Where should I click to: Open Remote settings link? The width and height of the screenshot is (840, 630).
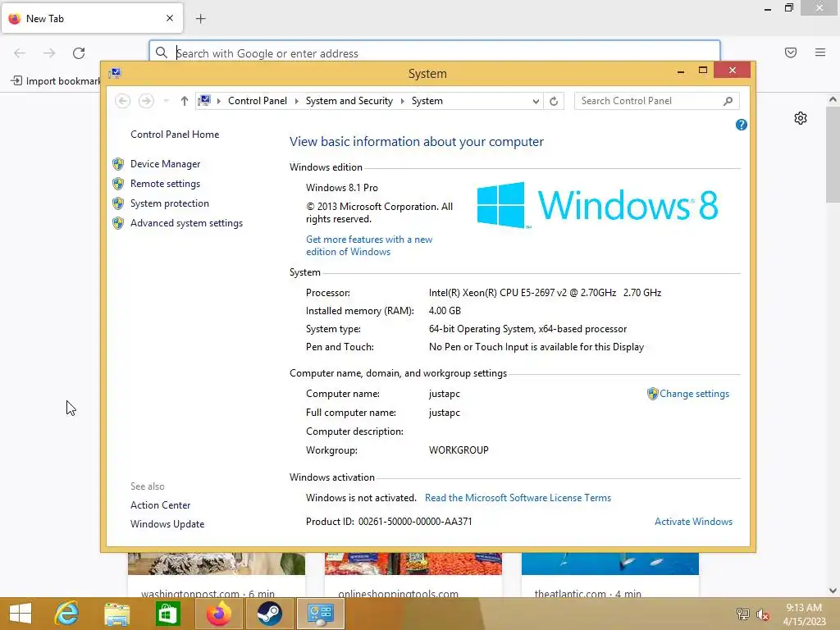point(165,184)
